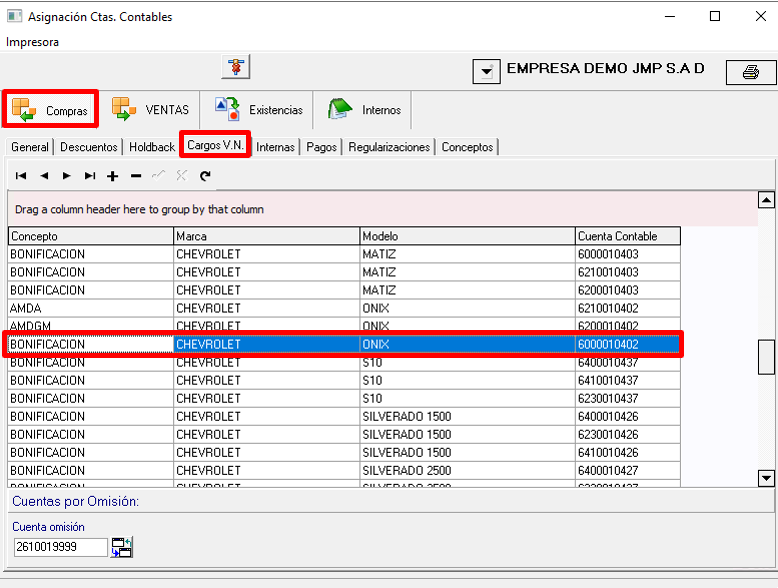778x588 pixels.
Task: Go to previous record navigator icon
Action: 44,176
